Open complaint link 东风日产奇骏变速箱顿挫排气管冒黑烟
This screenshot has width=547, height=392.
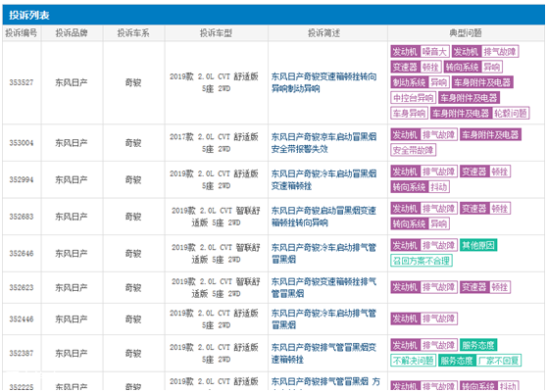pos(324,287)
